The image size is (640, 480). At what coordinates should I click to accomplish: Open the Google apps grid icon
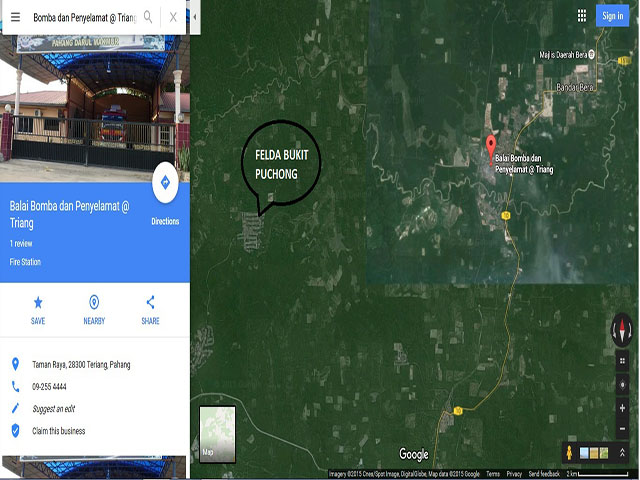(582, 16)
